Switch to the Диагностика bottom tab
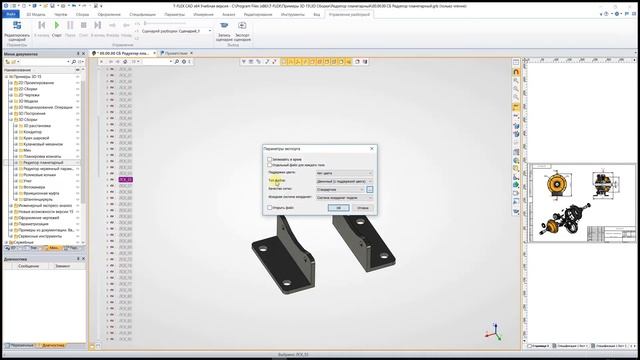This screenshot has height=360, width=640. pos(53,345)
